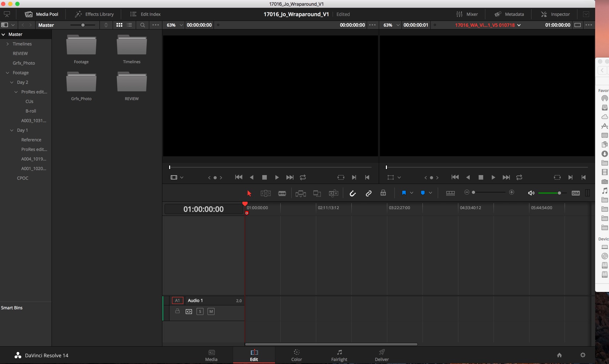This screenshot has height=364, width=609.
Task: Expand the Timelines bin in sidebar
Action: tap(7, 44)
